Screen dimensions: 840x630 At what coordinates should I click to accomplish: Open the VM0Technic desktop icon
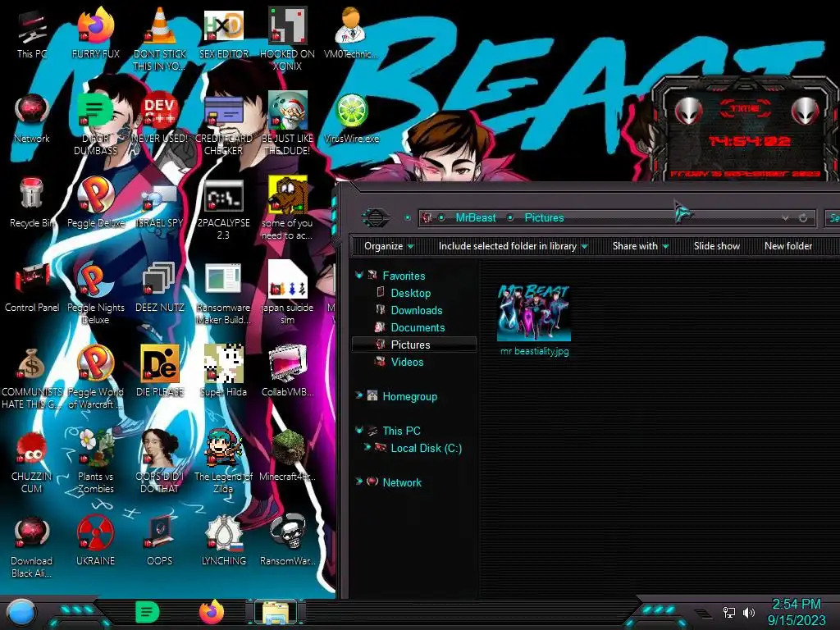(351, 33)
